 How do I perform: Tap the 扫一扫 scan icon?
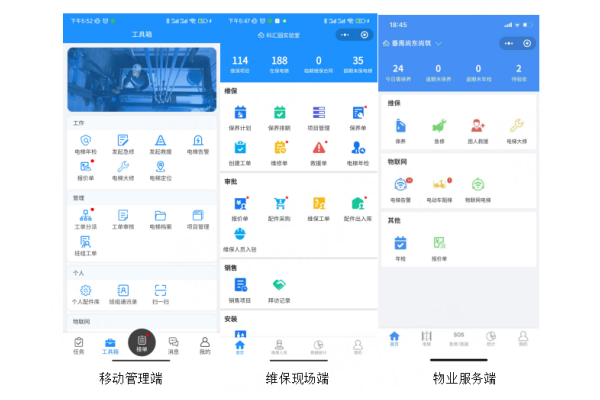click(x=160, y=291)
